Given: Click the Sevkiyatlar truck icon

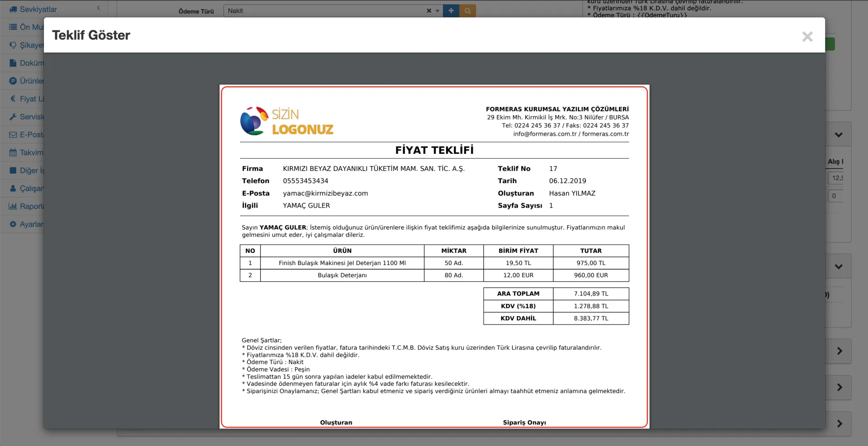Looking at the screenshot, I should pyautogui.click(x=13, y=9).
